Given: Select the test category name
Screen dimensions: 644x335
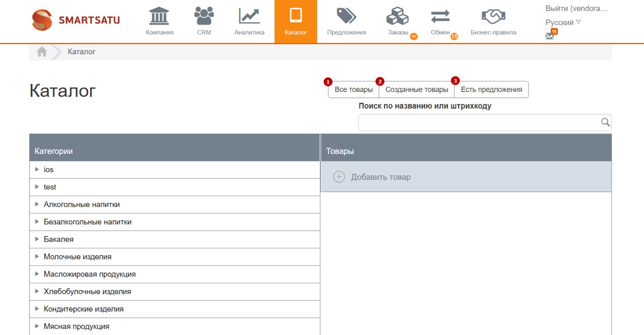Looking at the screenshot, I should click(x=50, y=187).
